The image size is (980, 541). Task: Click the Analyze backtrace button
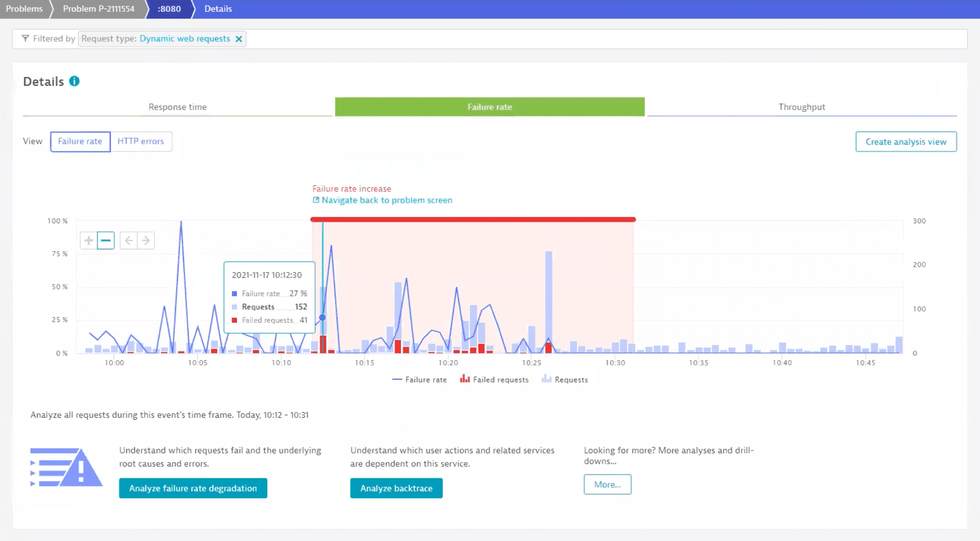coord(396,488)
